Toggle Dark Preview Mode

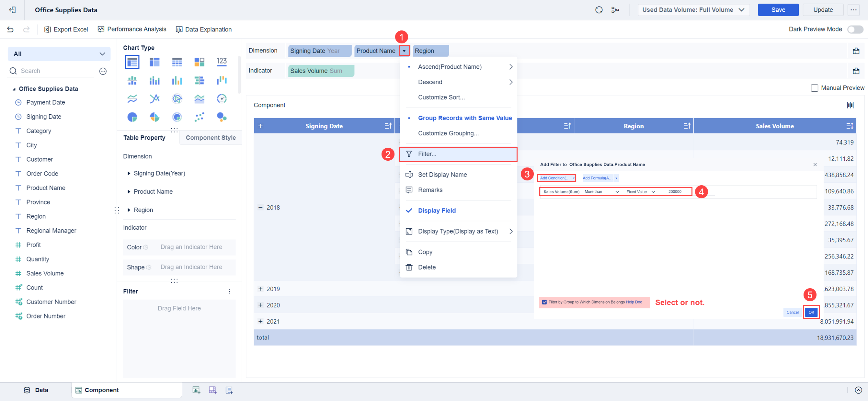tap(855, 29)
